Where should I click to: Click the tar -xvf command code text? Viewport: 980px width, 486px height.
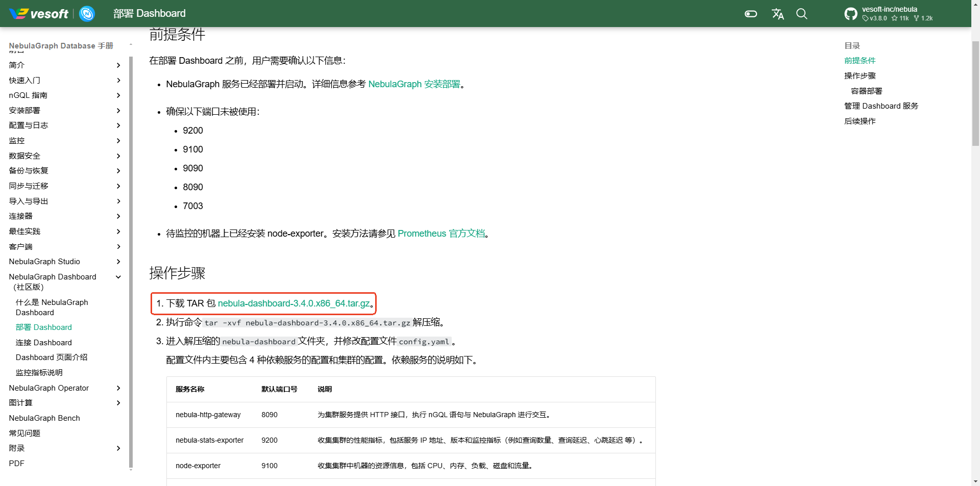coord(307,323)
